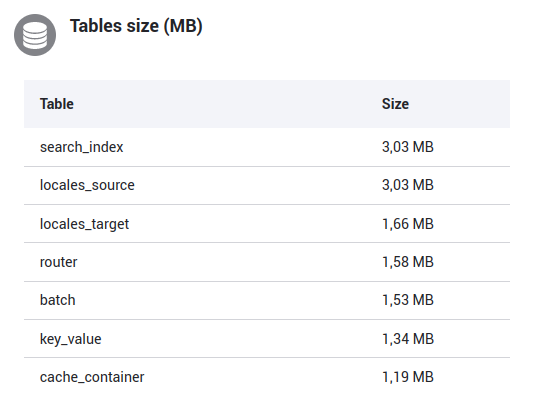
Task: Select the key_value table name
Action: click(x=71, y=339)
